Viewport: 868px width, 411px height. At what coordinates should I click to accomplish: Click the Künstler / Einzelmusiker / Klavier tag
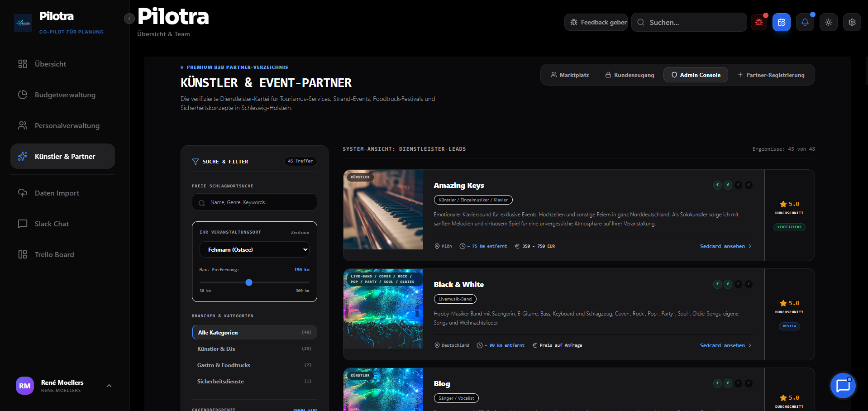(473, 200)
